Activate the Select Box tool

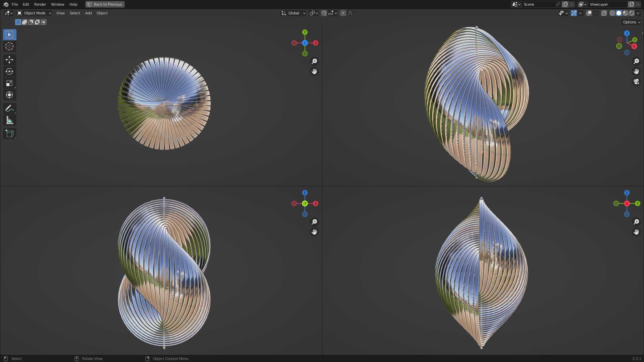point(9,35)
